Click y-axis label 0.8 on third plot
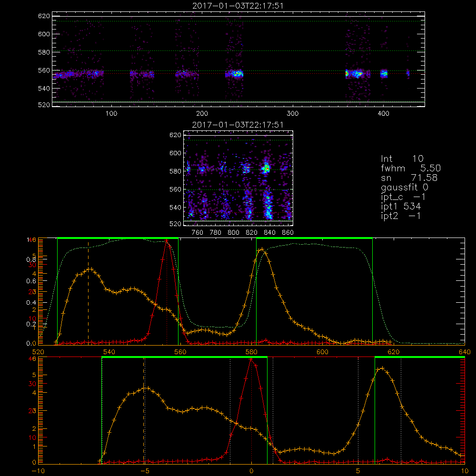This screenshot has height=476, width=476. 31,259
